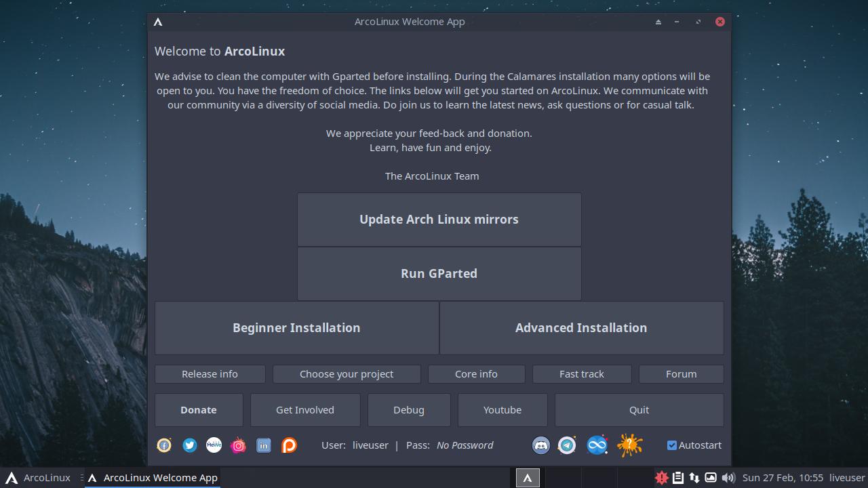The width and height of the screenshot is (868, 488).
Task: Open Core info
Action: pos(476,374)
